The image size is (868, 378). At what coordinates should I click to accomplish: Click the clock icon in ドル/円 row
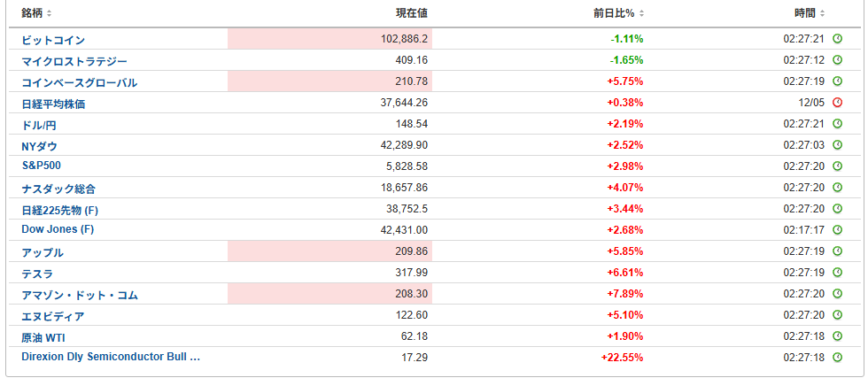coord(838,123)
